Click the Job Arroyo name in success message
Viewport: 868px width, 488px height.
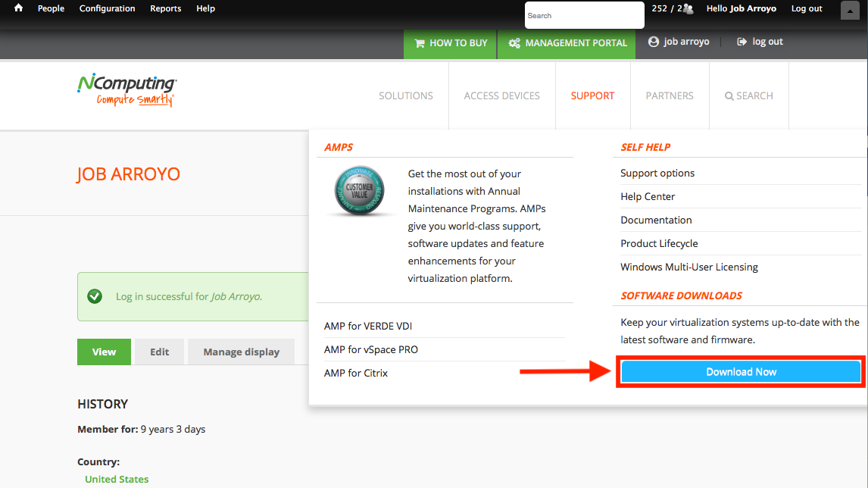pyautogui.click(x=236, y=296)
